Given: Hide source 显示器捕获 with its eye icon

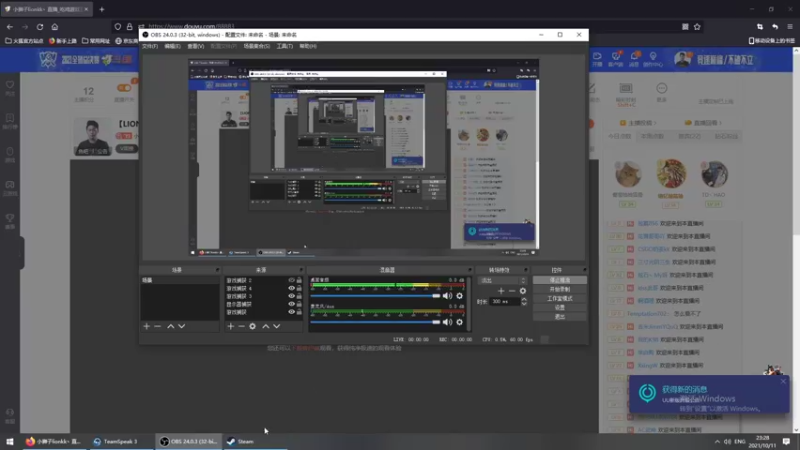Looking at the screenshot, I should click(291, 304).
